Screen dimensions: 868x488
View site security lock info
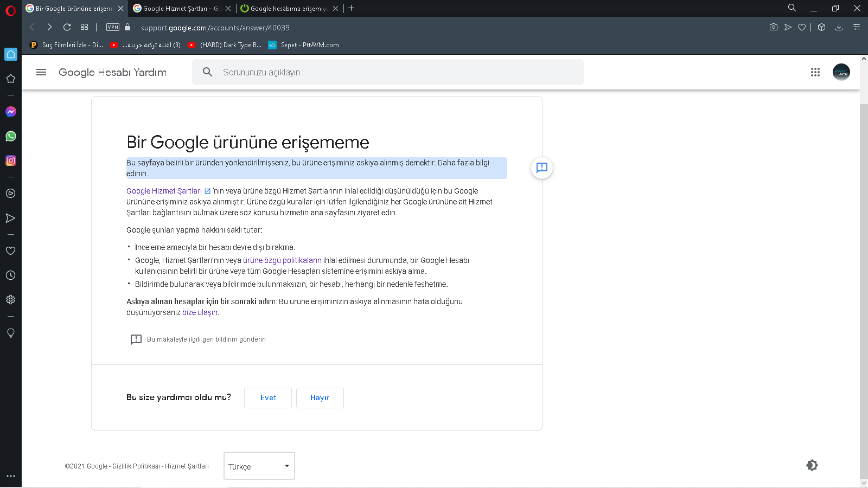coord(127,27)
